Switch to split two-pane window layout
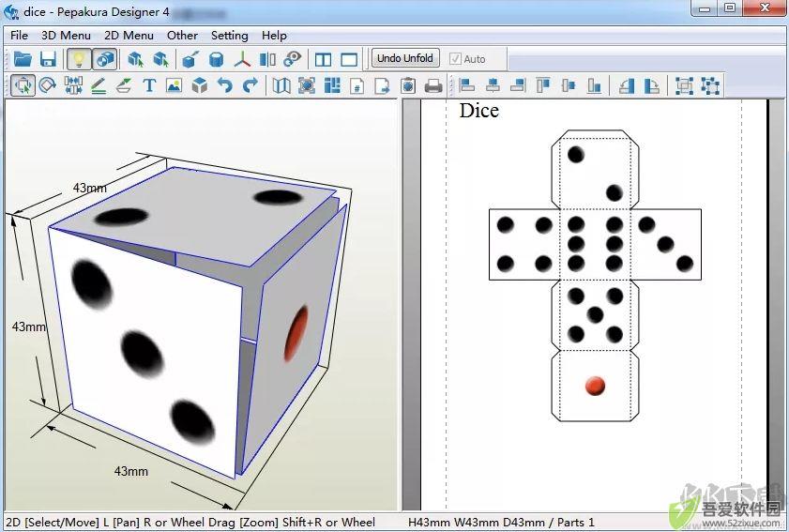Screen dimensions: 789x532 pyautogui.click(x=323, y=59)
